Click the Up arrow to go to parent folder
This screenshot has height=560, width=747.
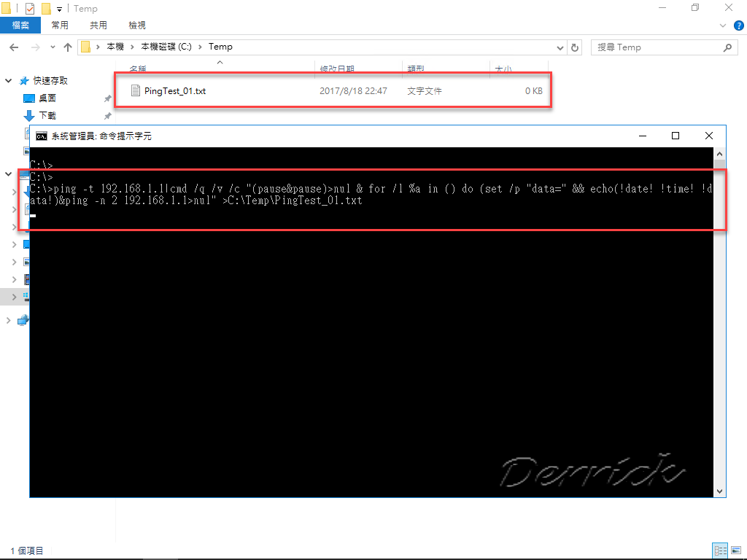click(67, 47)
